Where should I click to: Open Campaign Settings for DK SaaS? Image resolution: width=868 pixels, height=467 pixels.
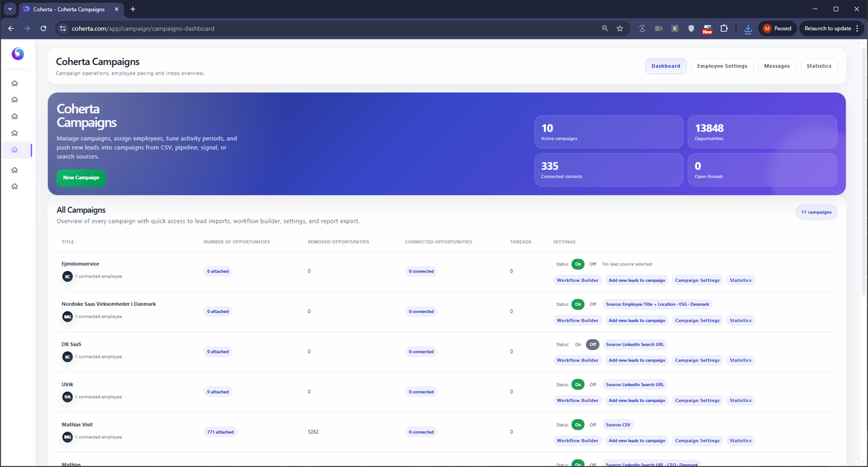pos(697,360)
